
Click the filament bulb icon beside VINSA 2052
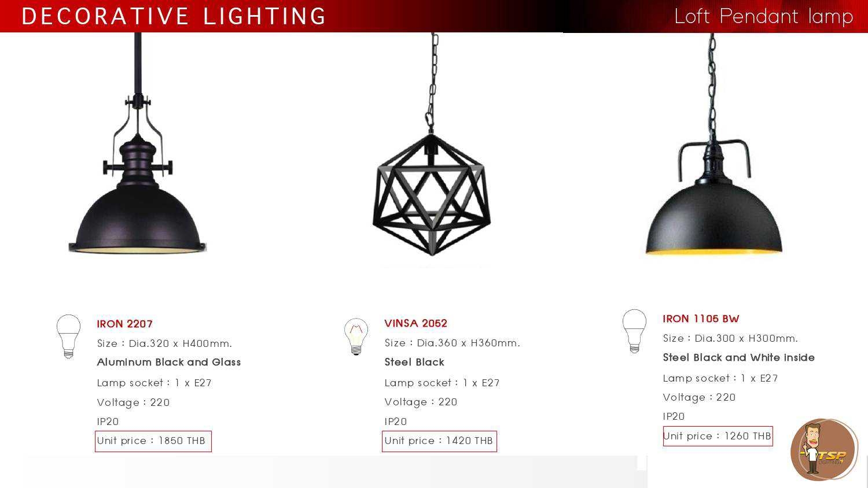point(356,337)
